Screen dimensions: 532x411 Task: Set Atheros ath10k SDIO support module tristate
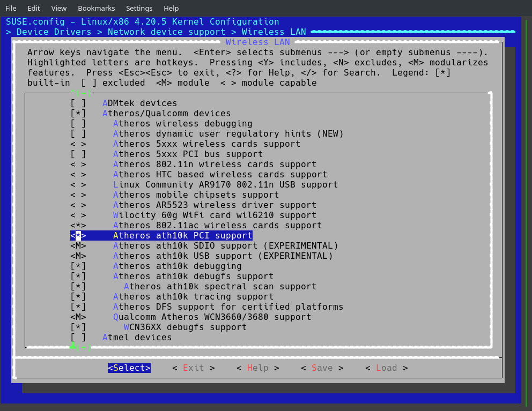point(78,245)
